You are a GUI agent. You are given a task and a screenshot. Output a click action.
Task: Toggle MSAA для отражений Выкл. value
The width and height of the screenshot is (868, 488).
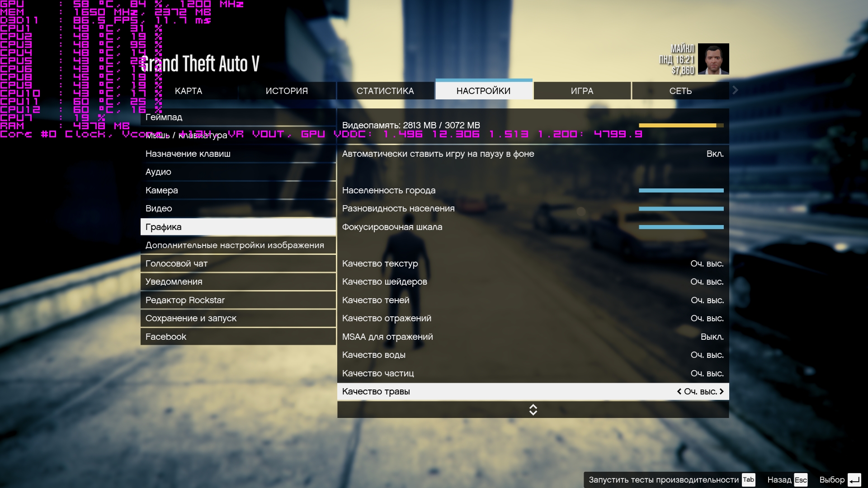tap(712, 337)
